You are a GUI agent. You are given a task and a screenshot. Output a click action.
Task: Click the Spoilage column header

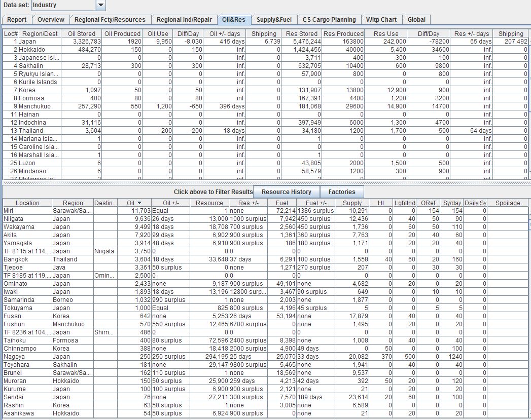(508, 203)
